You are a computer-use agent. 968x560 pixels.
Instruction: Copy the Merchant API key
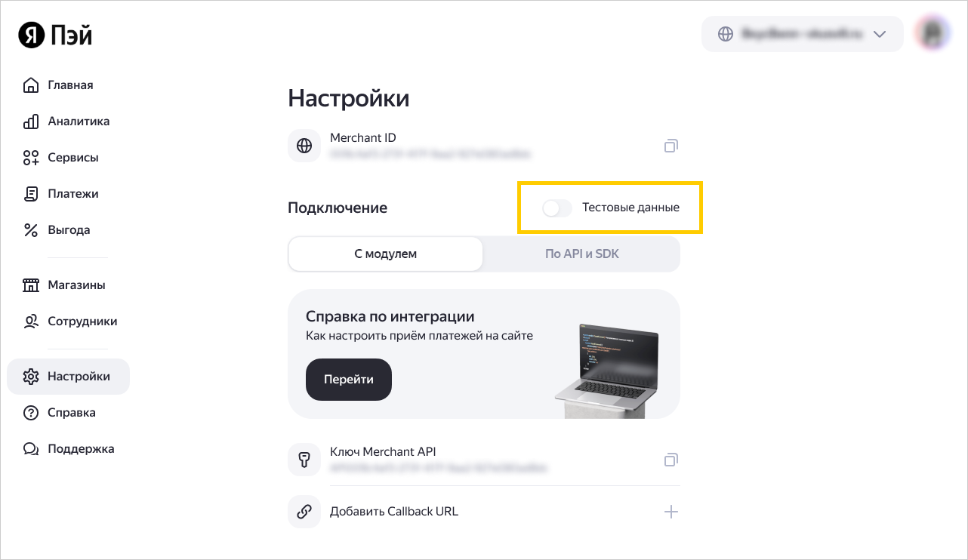[671, 460]
